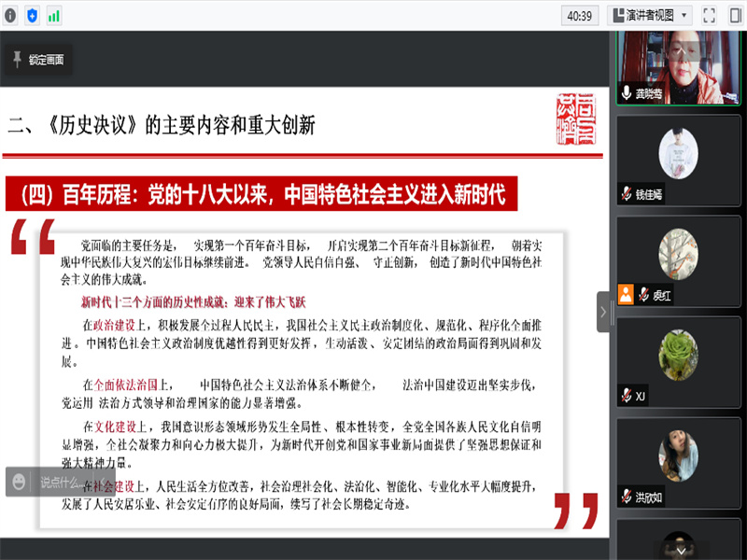The width and height of the screenshot is (747, 560).
Task: Select XJ's succulent plant avatar tile
Action: click(678, 355)
